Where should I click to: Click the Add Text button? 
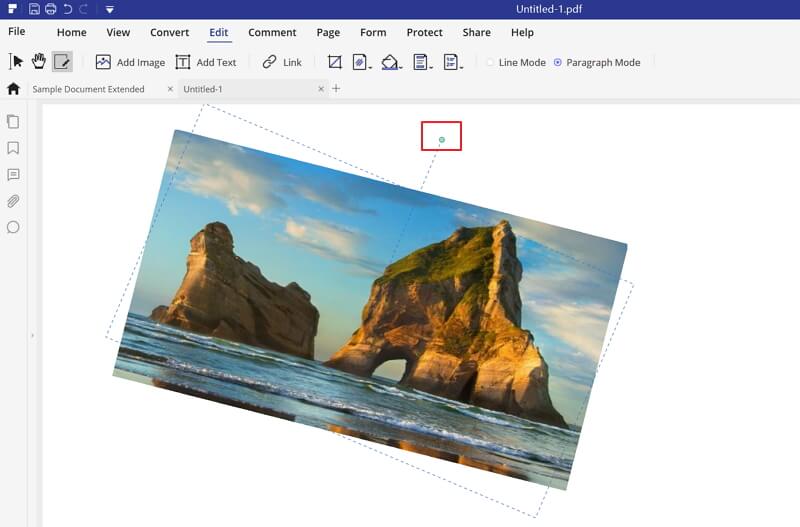[x=206, y=62]
